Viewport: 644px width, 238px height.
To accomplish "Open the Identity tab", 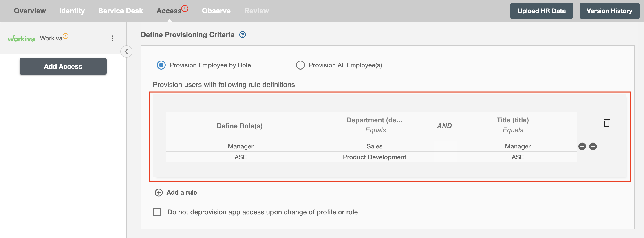I will pos(72,11).
